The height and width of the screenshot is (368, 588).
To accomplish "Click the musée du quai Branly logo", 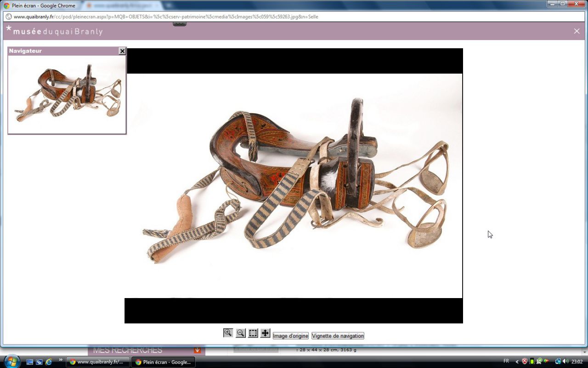I will [54, 31].
